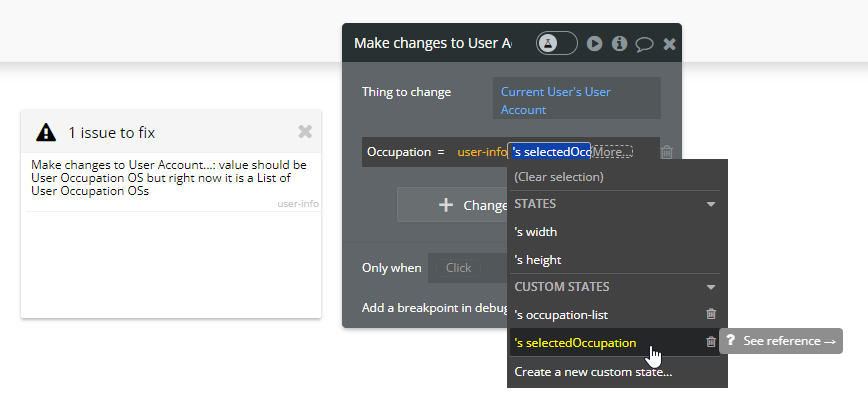Open the comment bubble icon
868x416 pixels.
coord(644,44)
